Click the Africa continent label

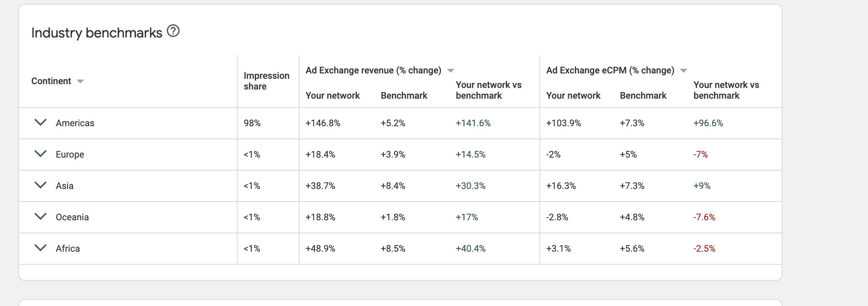click(x=68, y=249)
